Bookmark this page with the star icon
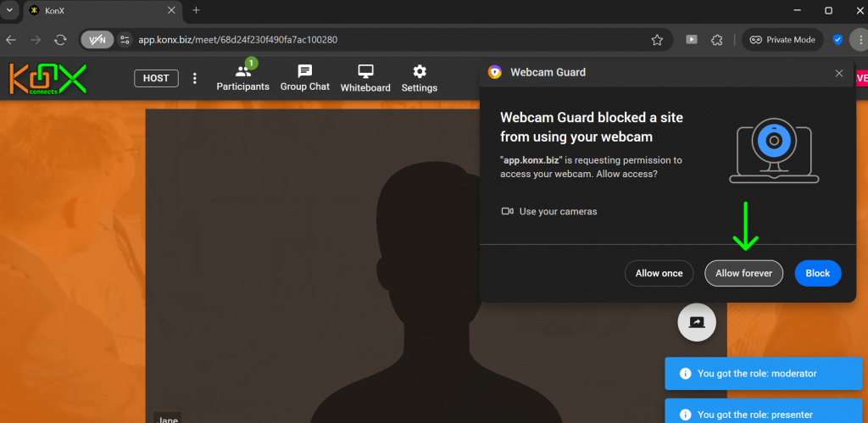Image resolution: width=868 pixels, height=423 pixels. [x=657, y=40]
